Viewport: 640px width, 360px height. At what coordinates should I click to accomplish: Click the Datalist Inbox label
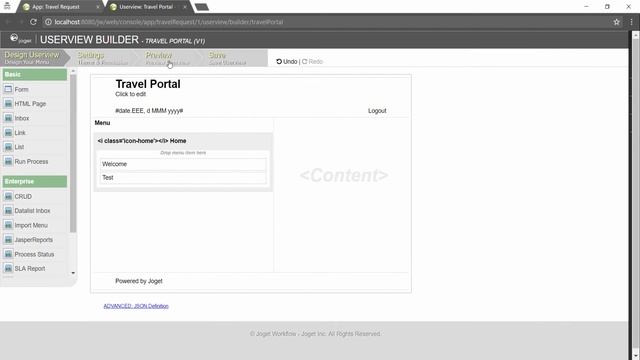32,211
